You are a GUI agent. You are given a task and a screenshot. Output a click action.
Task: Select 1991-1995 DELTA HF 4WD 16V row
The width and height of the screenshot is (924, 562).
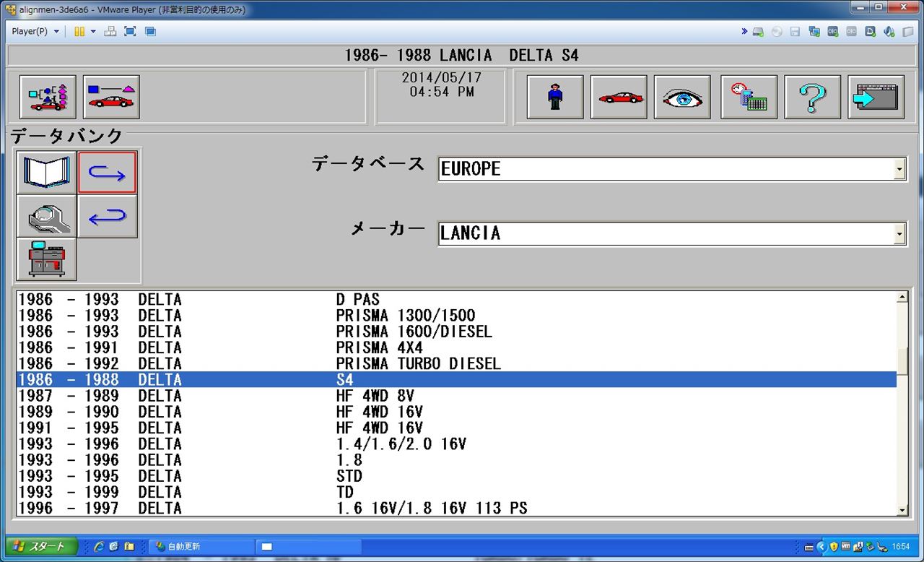[x=456, y=428]
